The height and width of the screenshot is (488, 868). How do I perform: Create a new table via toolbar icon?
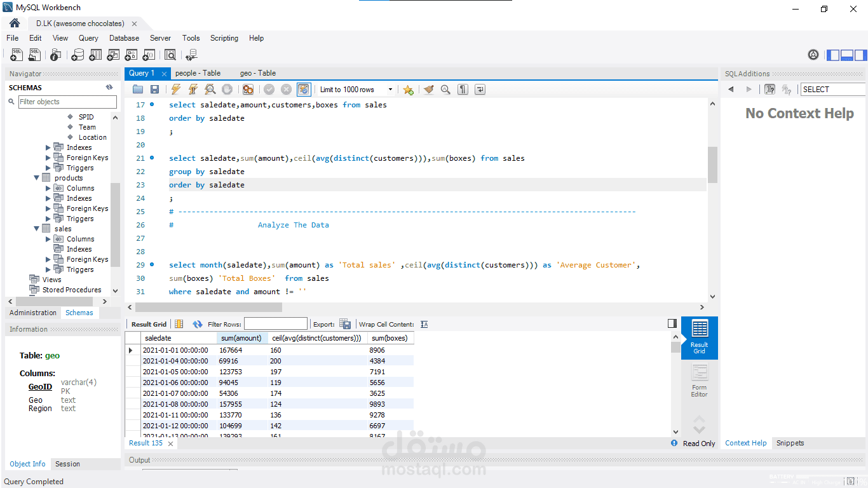95,55
